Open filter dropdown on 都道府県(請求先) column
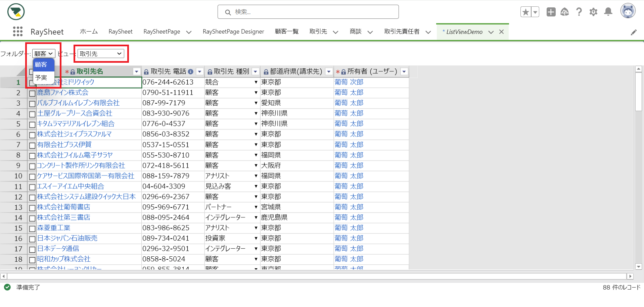Screen dimensions: 644x307 pos(329,71)
